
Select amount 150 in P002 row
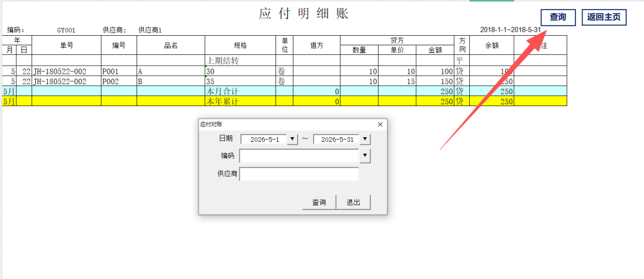(435, 81)
